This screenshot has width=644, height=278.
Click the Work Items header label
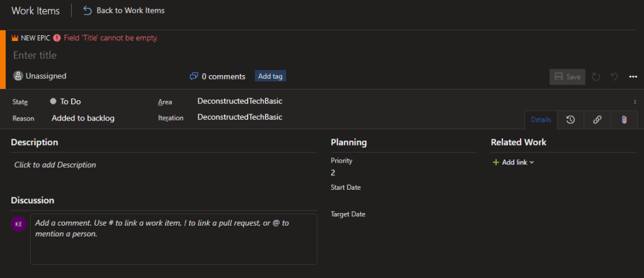[x=35, y=11]
